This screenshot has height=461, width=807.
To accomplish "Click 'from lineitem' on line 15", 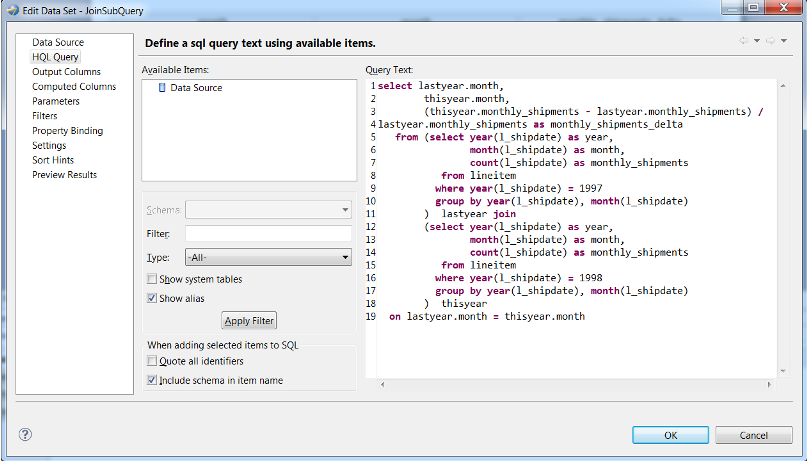I will (479, 265).
